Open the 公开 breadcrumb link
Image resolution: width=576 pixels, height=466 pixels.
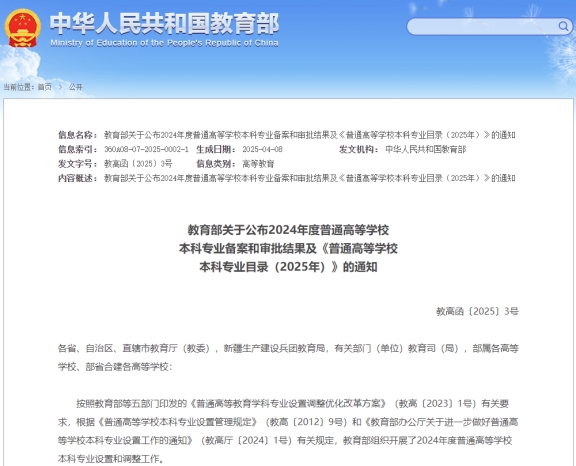(x=76, y=87)
